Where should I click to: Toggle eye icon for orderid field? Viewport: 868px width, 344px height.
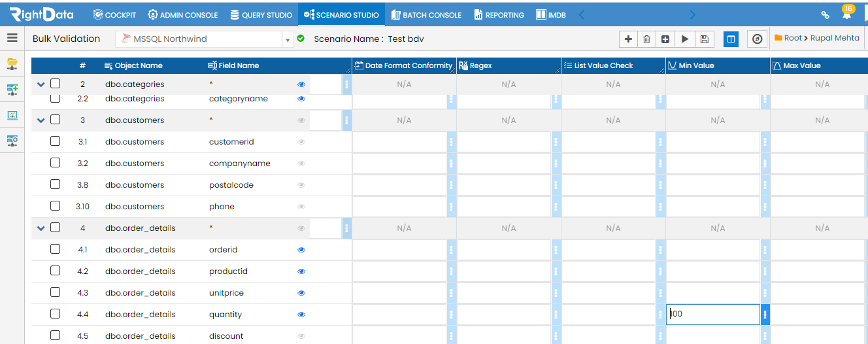[x=301, y=250]
